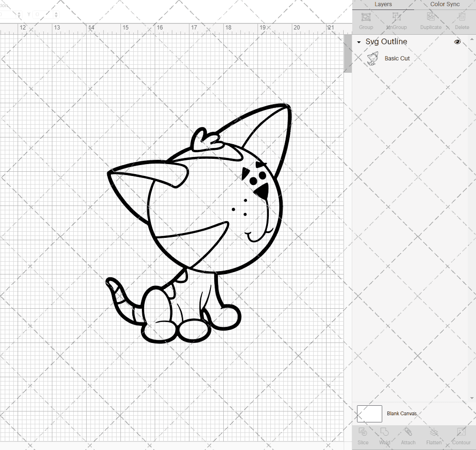
Task: Select the Flatten tool
Action: (x=434, y=435)
